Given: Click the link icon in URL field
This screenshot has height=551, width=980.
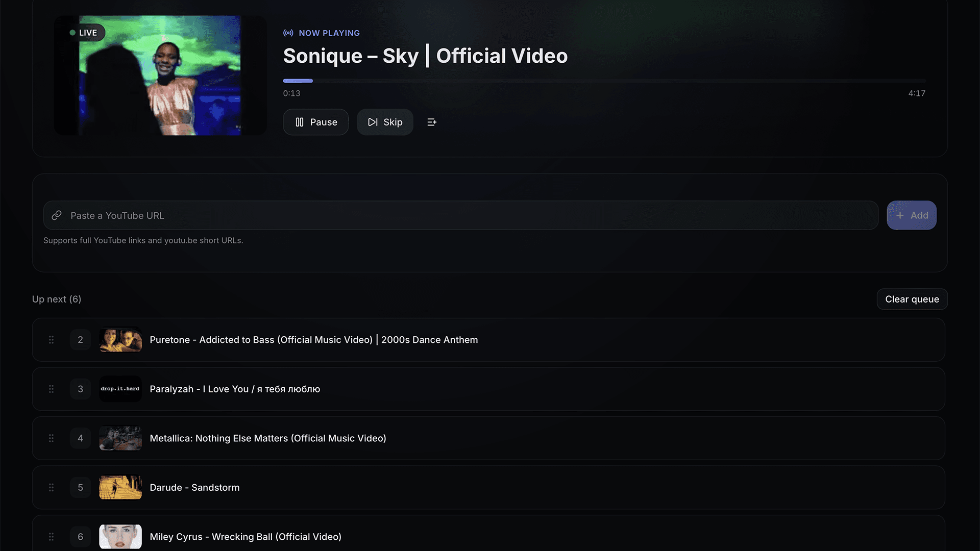Looking at the screenshot, I should [57, 215].
